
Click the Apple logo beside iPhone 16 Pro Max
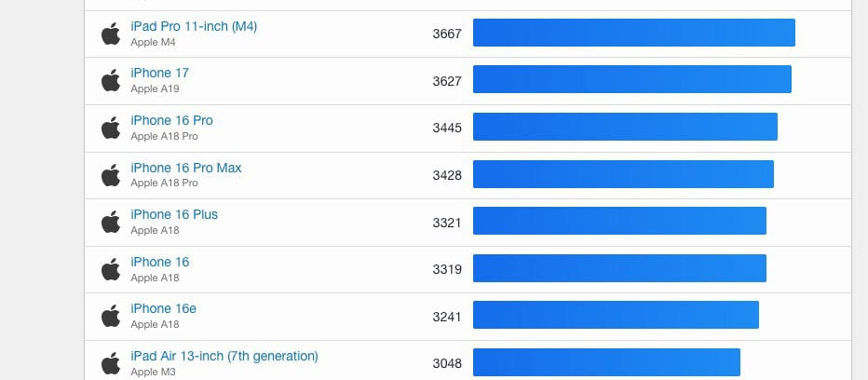click(x=112, y=175)
